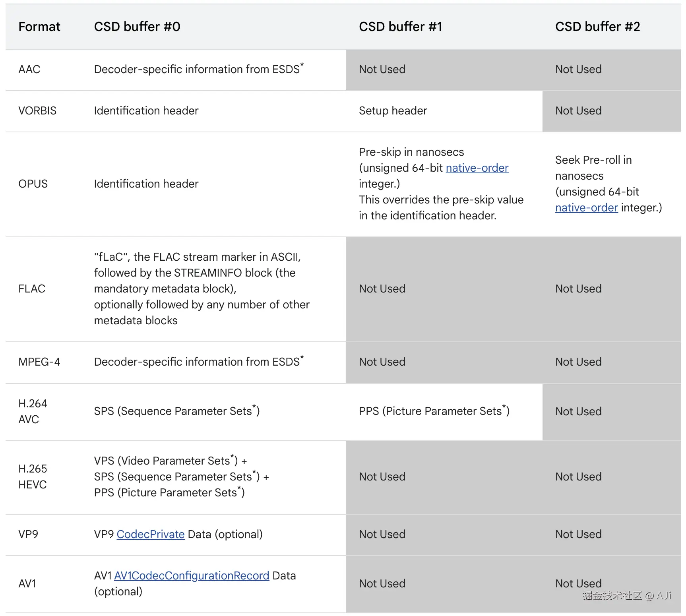Select the MPEG-4 format cell
The width and height of the screenshot is (686, 616).
coord(39,362)
